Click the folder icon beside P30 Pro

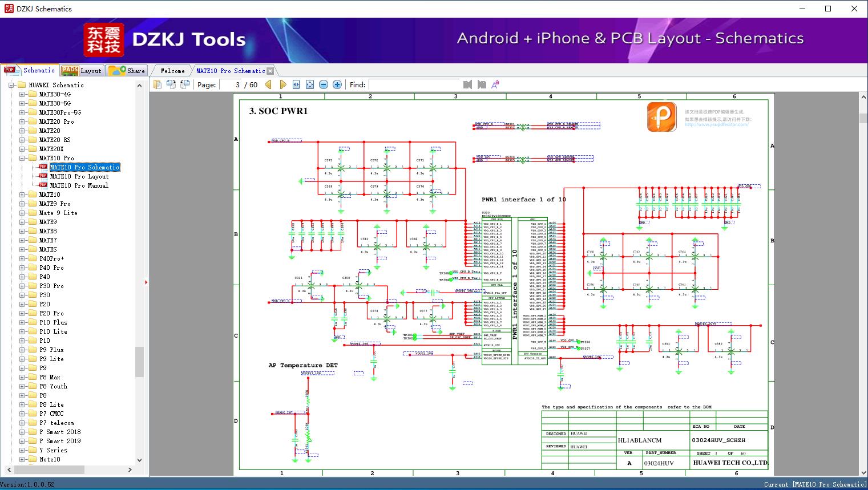(33, 286)
